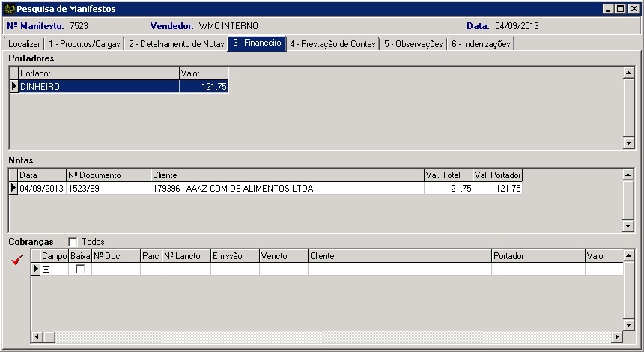644x352 pixels.
Task: Check the Baixa checkbox in Cobranças row
Action: point(80,269)
